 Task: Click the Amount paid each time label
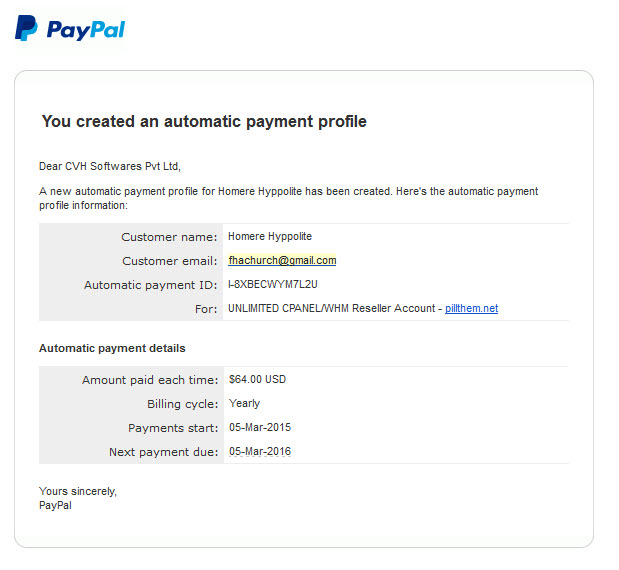coord(150,380)
